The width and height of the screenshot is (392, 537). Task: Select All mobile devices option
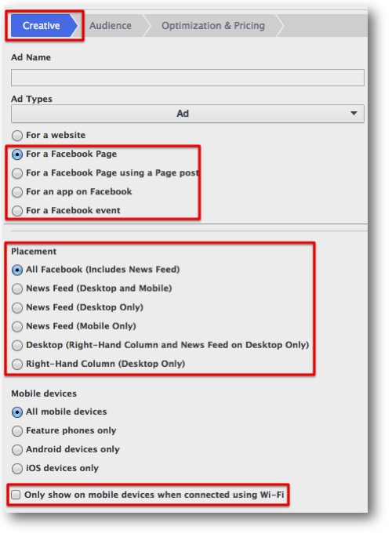click(x=17, y=412)
